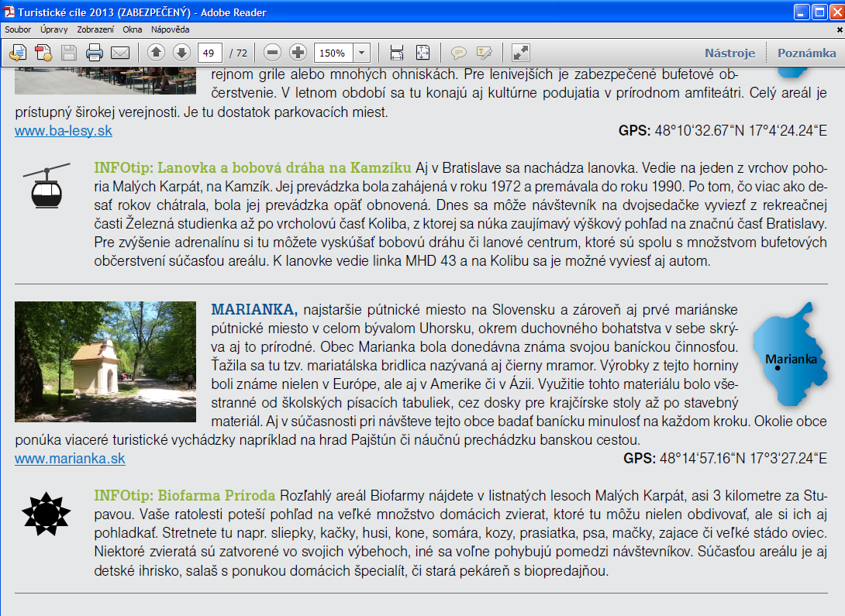
Task: Zoom out with the minus button
Action: (x=272, y=53)
